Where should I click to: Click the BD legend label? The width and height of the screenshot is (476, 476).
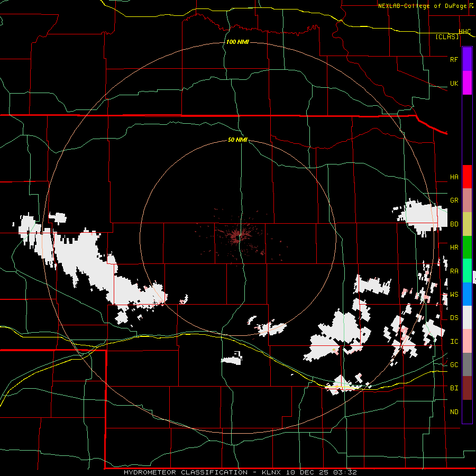[454, 224]
